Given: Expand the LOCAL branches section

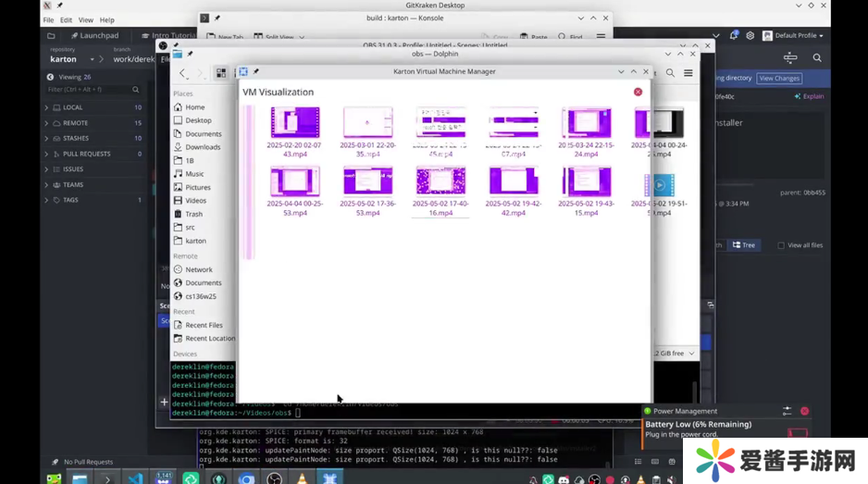Looking at the screenshot, I should pos(47,107).
